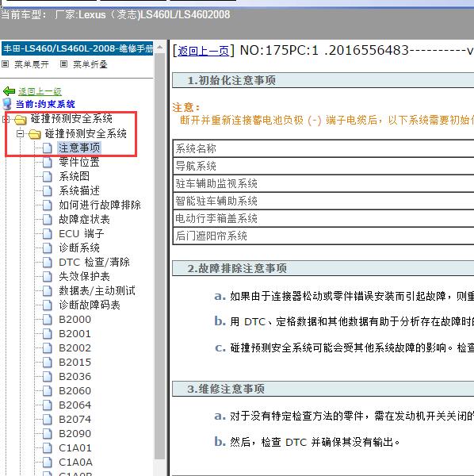This screenshot has height=476, width=474.
Task: Open the 故障症状表 entry
Action: [x=84, y=219]
